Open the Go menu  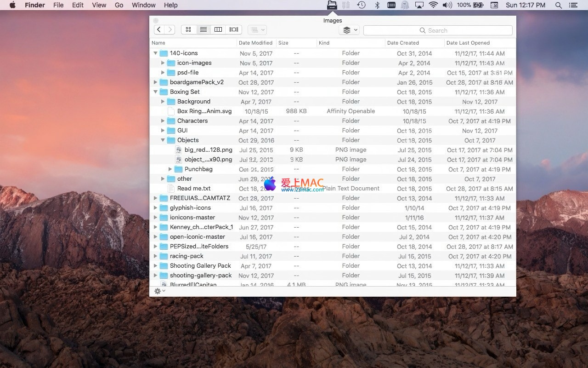pyautogui.click(x=119, y=5)
